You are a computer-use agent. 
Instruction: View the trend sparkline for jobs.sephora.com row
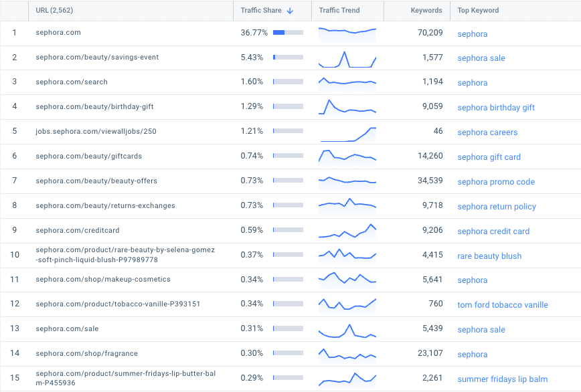point(347,134)
